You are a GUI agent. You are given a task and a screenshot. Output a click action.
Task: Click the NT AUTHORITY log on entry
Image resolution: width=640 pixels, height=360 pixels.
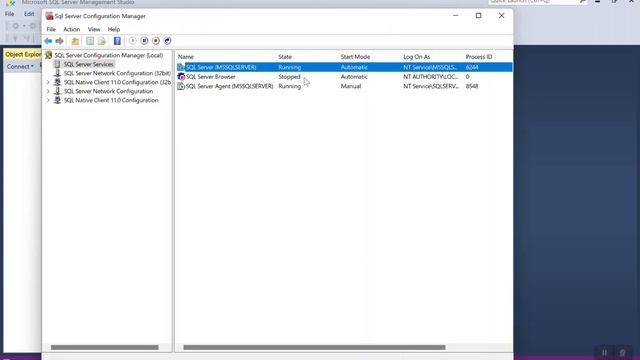pyautogui.click(x=431, y=77)
